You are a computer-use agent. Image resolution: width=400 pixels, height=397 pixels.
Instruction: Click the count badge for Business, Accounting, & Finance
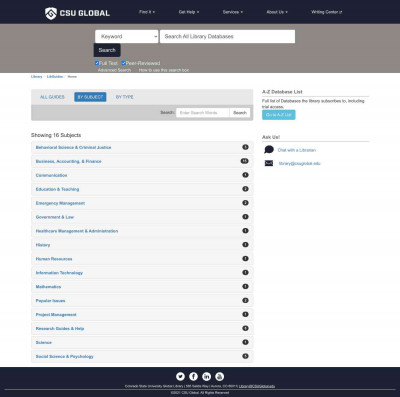coord(245,161)
